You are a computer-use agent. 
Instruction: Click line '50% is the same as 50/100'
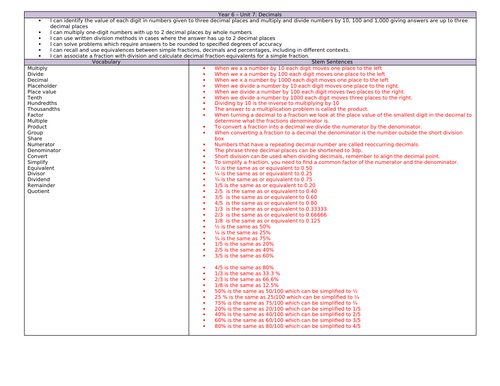(x=286, y=291)
